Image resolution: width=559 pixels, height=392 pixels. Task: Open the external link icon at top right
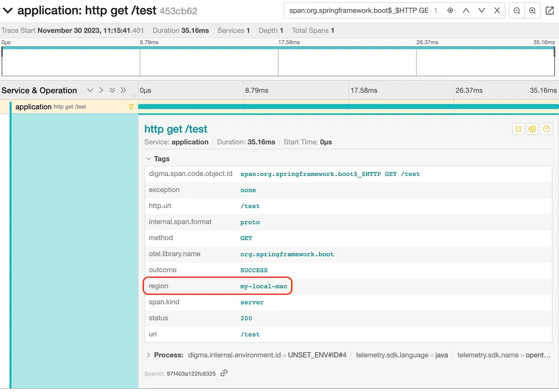(549, 10)
